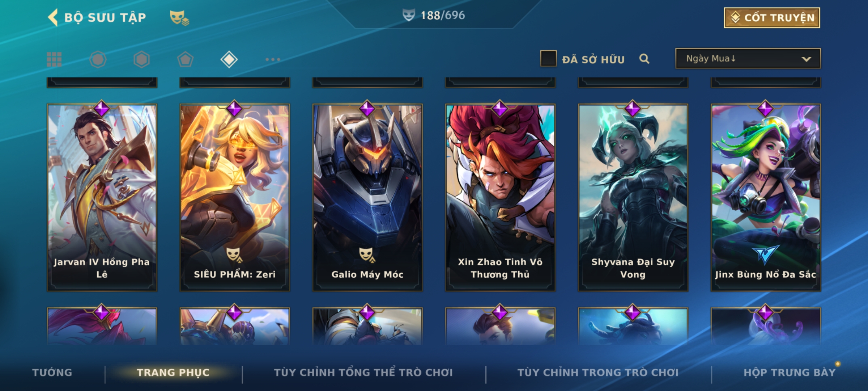Viewport: 868px width, 391px height.
Task: Open Tùy Chỉnh Tổng Thể Trò Chơi tab
Action: (x=363, y=373)
